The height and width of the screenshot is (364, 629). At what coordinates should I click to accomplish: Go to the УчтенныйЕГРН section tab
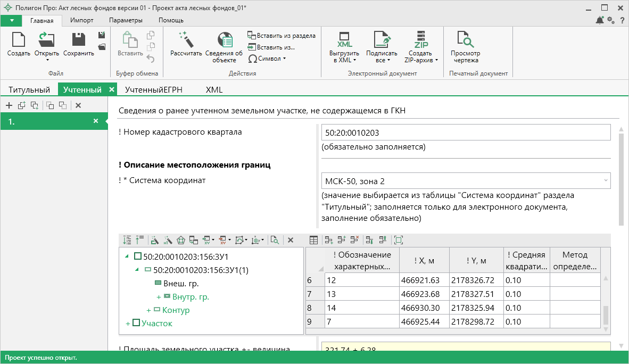(x=153, y=90)
